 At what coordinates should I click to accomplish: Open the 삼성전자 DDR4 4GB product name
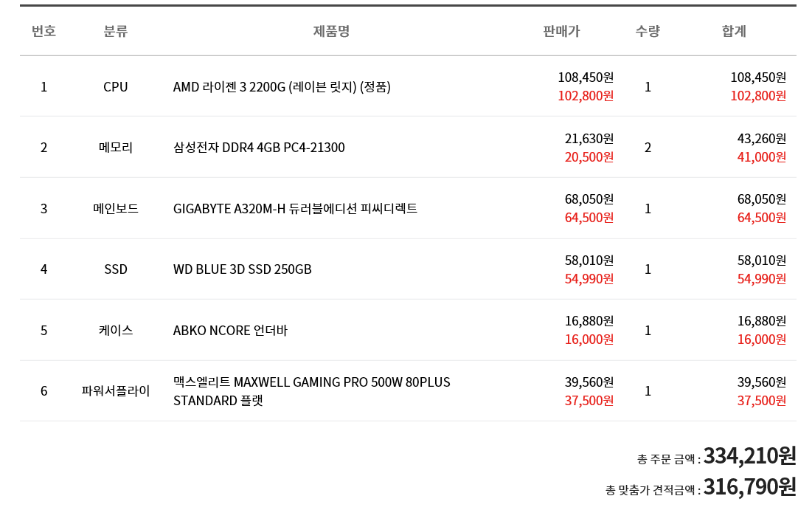click(259, 148)
